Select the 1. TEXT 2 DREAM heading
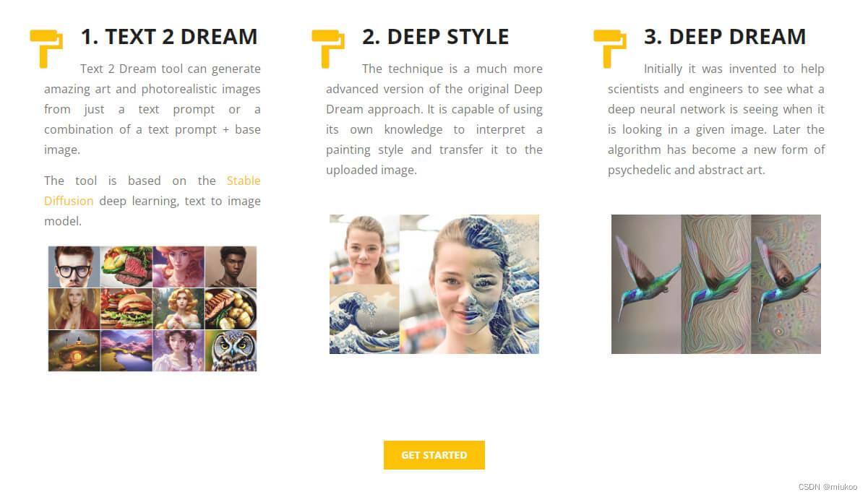This screenshot has width=868, height=497. 169,37
